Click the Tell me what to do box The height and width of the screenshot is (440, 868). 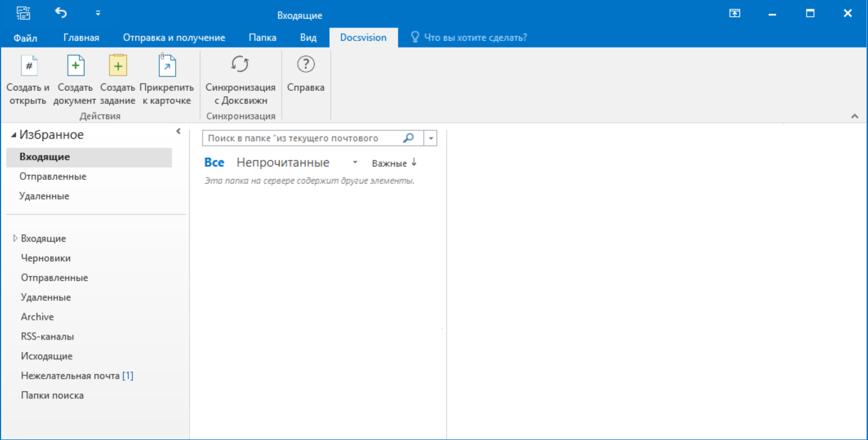[475, 38]
